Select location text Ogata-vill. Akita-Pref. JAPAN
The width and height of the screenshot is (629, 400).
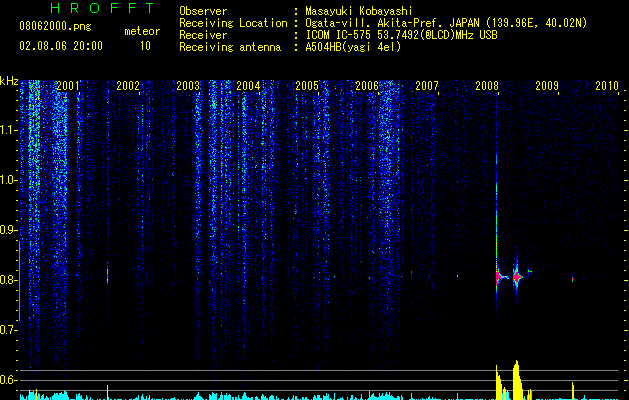[x=392, y=23]
